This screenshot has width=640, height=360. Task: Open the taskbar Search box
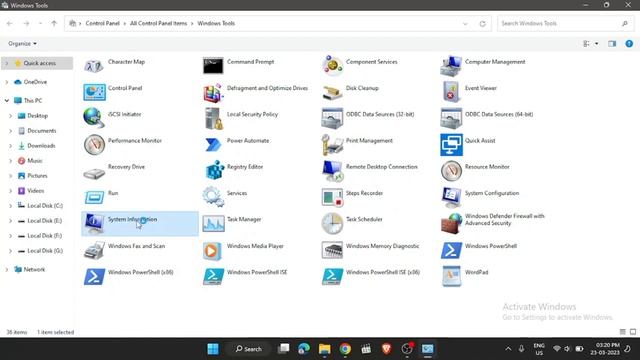point(248,349)
